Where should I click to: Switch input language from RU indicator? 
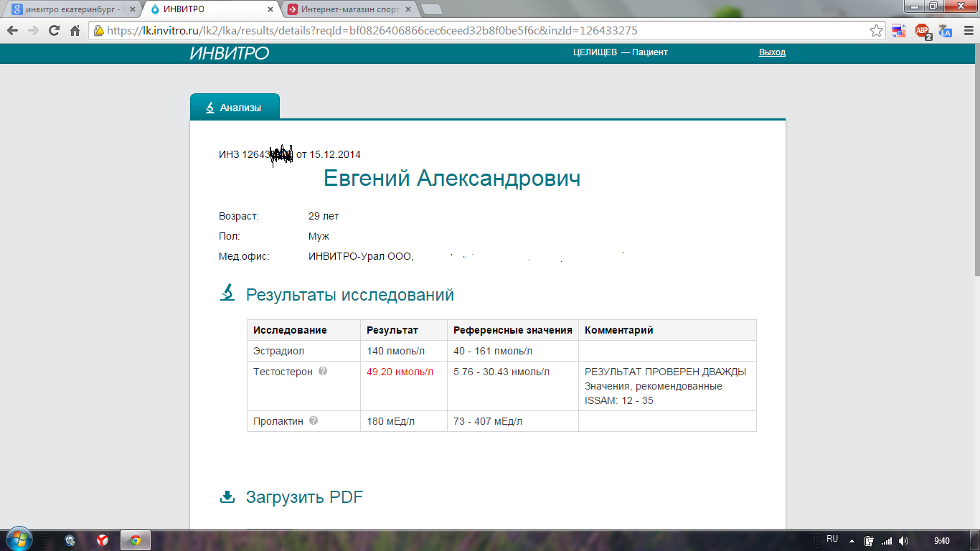[832, 539]
